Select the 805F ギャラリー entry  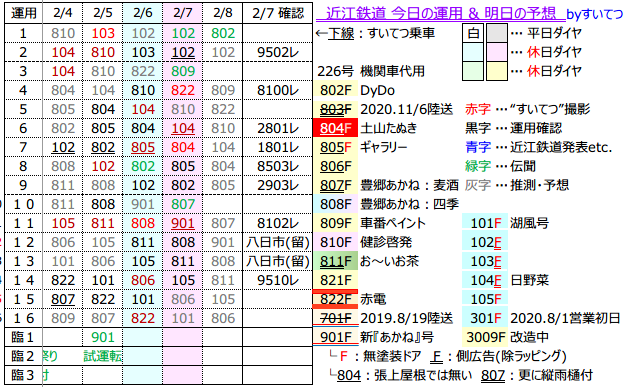[335, 147]
